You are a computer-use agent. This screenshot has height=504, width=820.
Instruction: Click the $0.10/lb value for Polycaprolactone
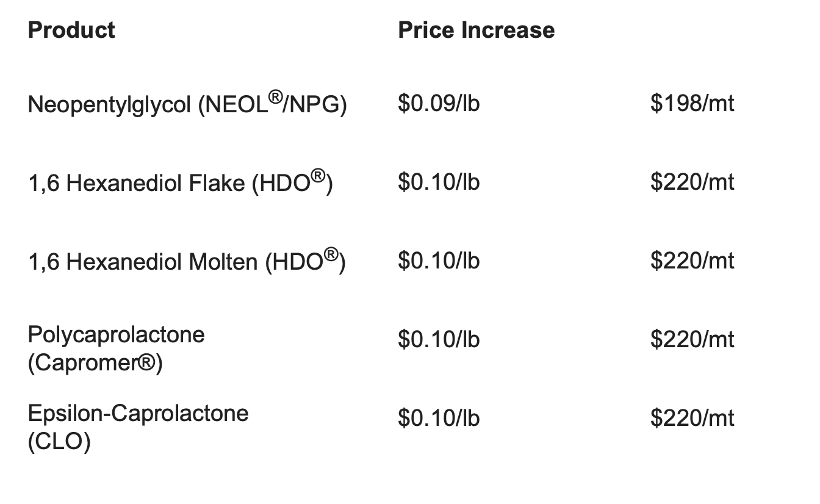439,339
